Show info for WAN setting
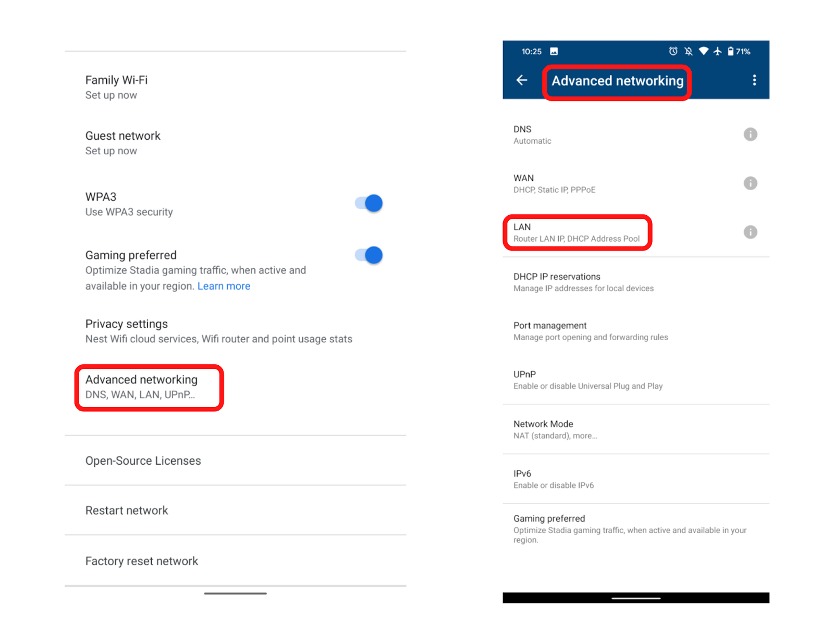 750,183
